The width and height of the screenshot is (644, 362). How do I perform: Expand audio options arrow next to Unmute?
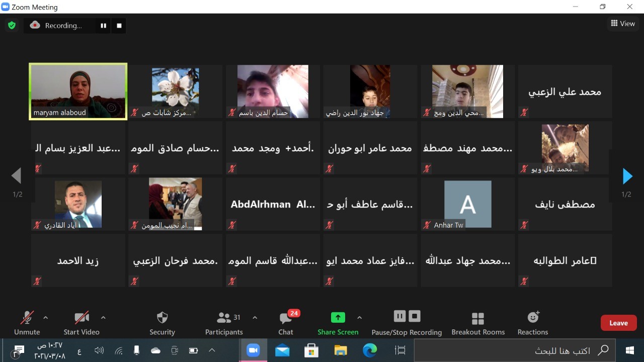click(x=46, y=318)
